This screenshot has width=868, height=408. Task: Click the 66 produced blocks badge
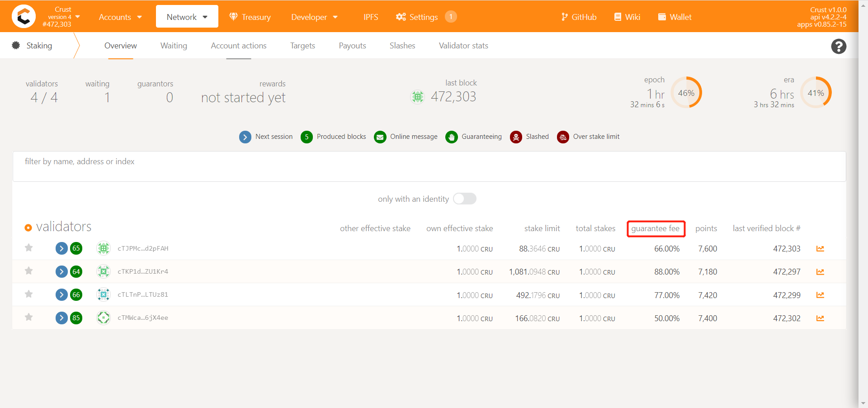click(76, 294)
